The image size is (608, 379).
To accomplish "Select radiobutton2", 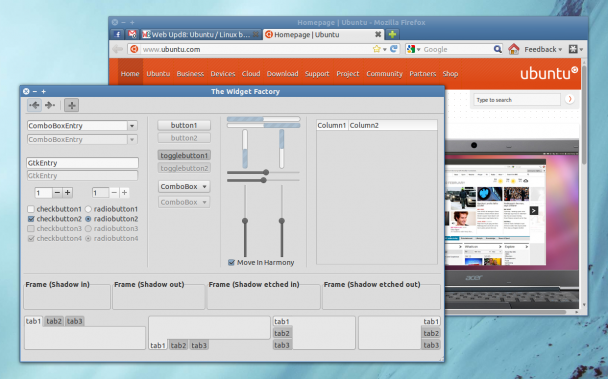I will (x=88, y=219).
